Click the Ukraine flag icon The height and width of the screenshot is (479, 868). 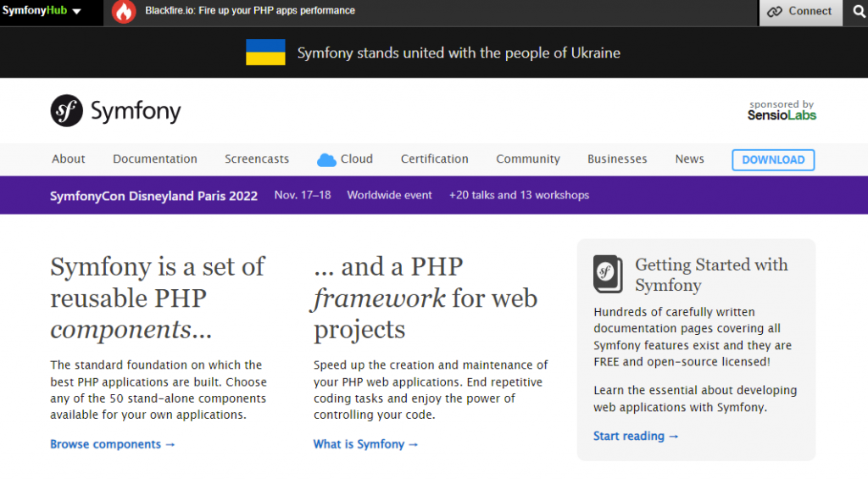coord(265,53)
